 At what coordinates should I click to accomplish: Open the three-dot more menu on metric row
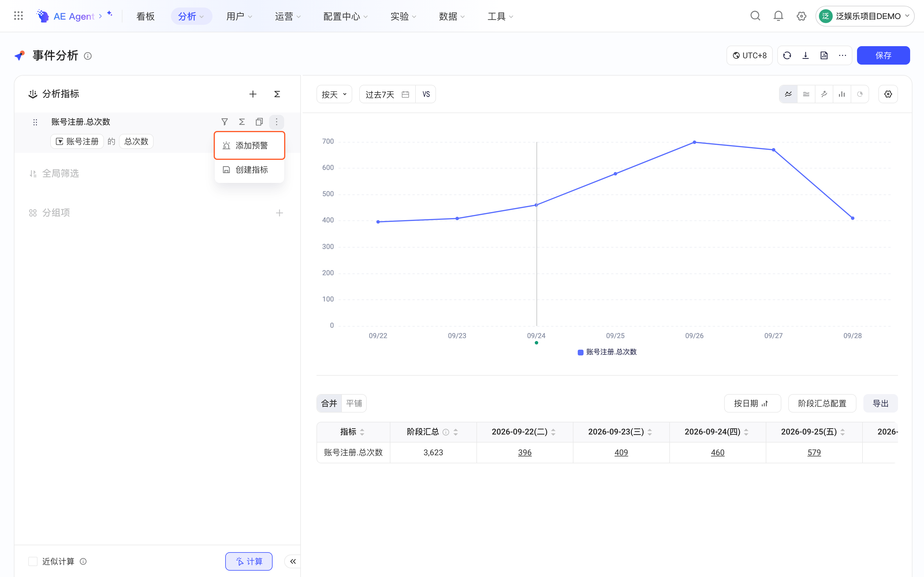tap(276, 122)
